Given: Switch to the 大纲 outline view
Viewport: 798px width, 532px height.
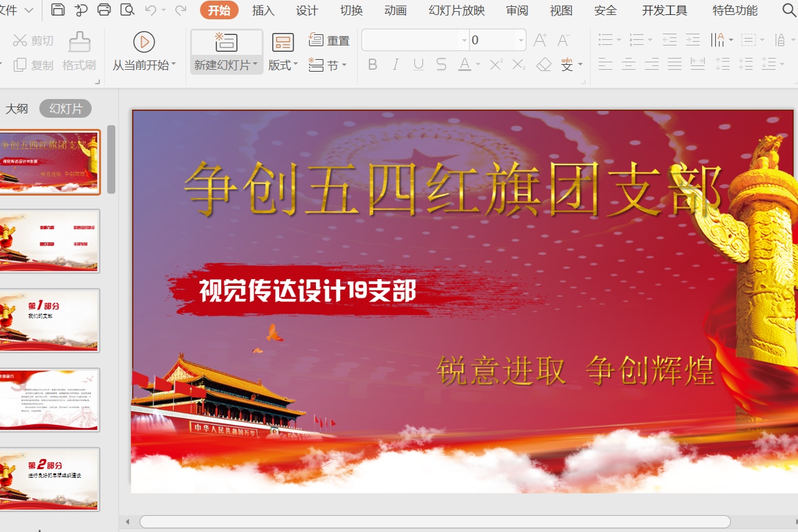Looking at the screenshot, I should click(x=17, y=108).
